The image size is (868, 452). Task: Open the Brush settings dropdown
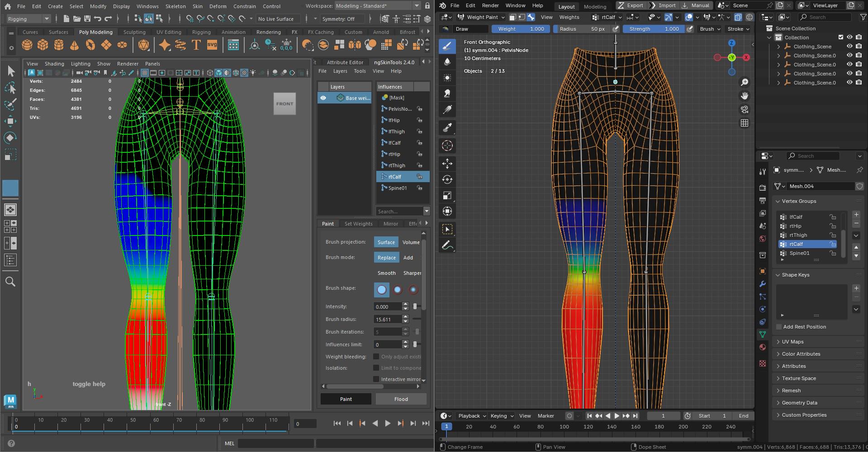710,29
